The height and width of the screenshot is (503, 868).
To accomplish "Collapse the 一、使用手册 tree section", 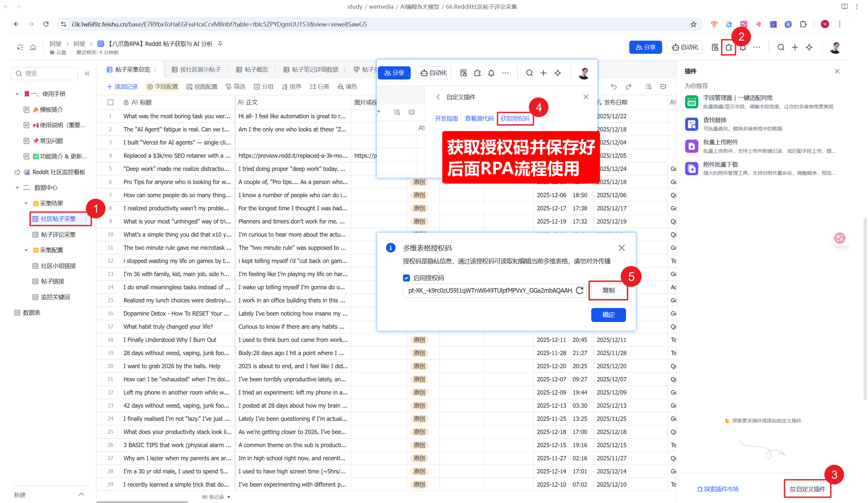I will (17, 94).
